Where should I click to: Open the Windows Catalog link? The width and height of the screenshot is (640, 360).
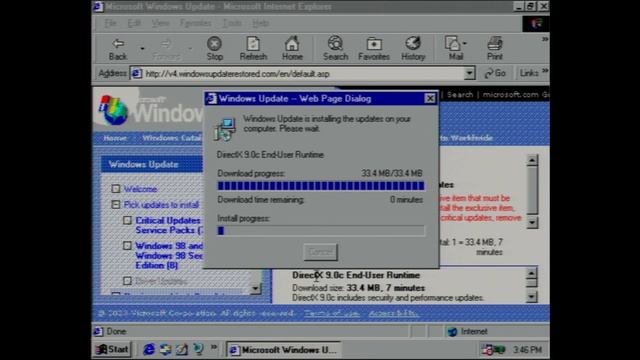[x=172, y=138]
